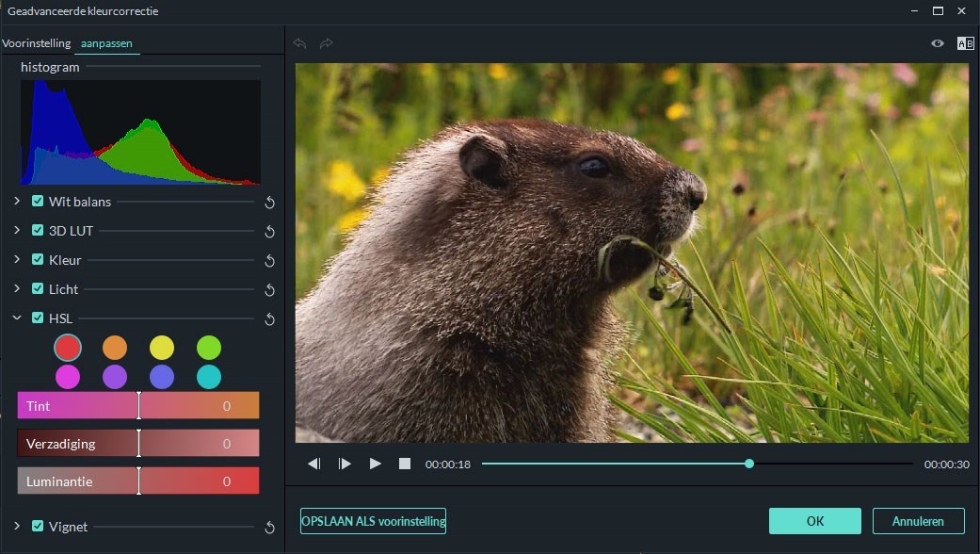Expand the Wit balans section
Screen dimensions: 980x554
coord(17,201)
